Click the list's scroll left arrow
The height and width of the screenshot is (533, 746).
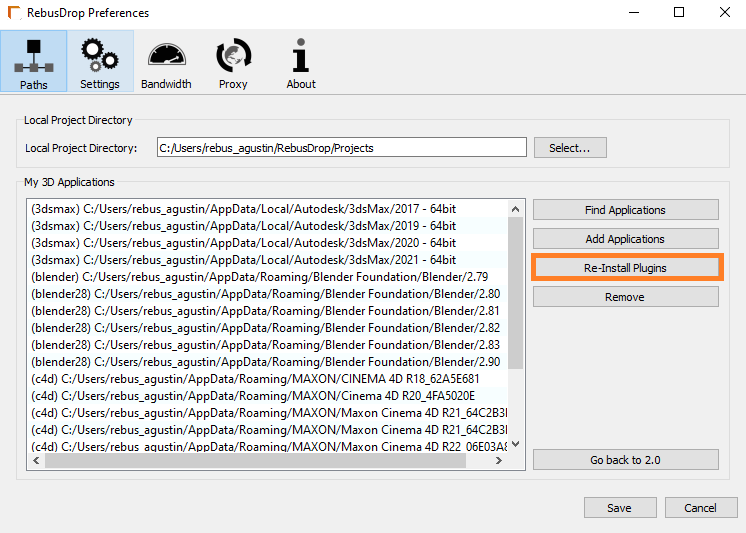point(36,460)
